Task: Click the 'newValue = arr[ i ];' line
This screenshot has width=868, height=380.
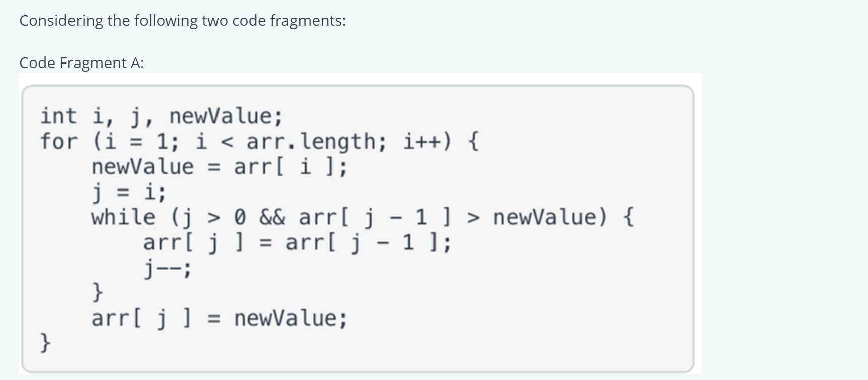Action: click(219, 167)
